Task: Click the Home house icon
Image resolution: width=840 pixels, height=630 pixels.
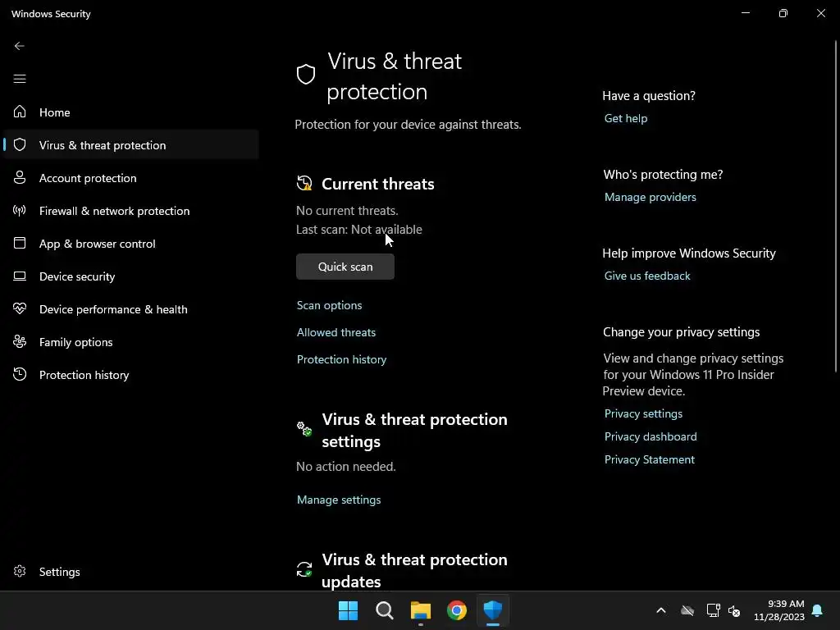Action: pos(20,112)
